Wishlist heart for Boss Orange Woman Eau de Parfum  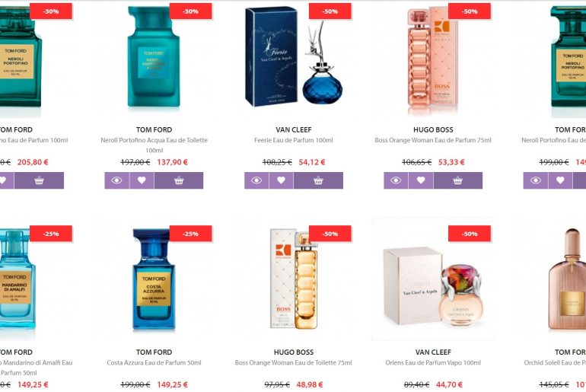(x=421, y=180)
